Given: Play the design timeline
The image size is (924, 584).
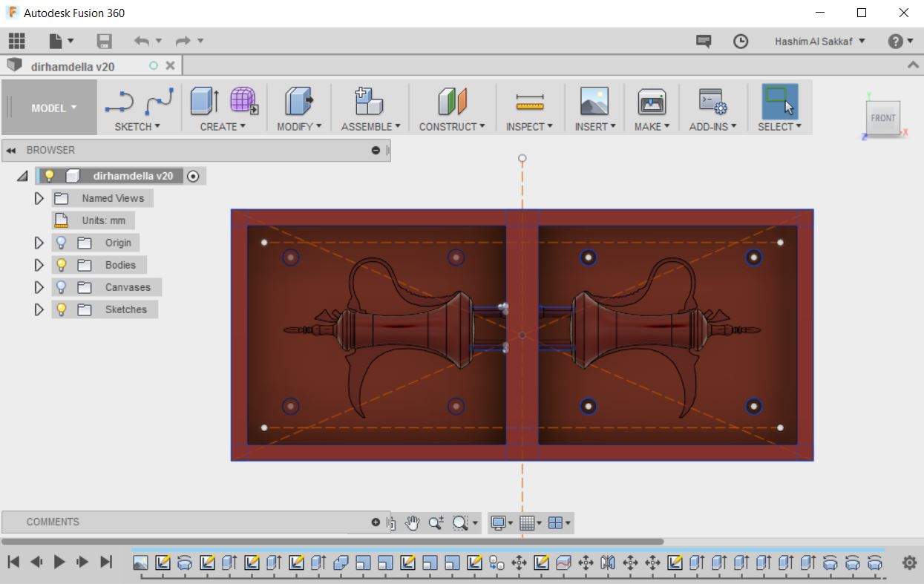Looking at the screenshot, I should pos(59,562).
